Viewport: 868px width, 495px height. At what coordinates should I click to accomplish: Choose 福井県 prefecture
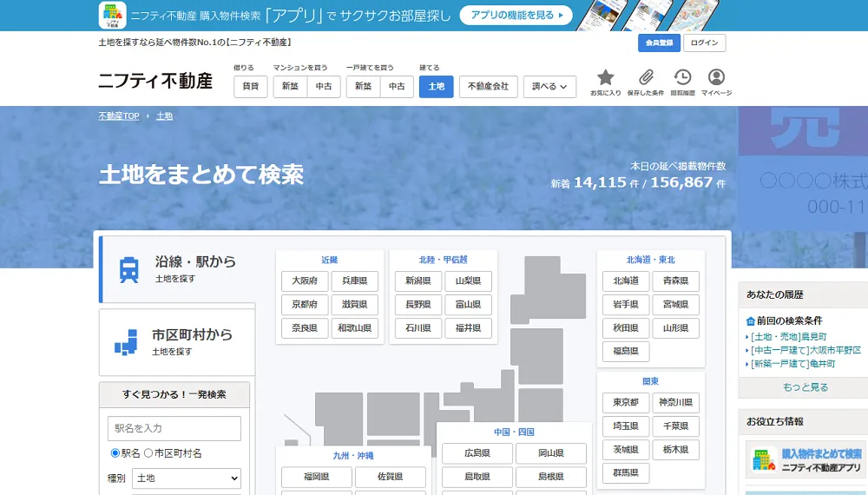tap(469, 327)
